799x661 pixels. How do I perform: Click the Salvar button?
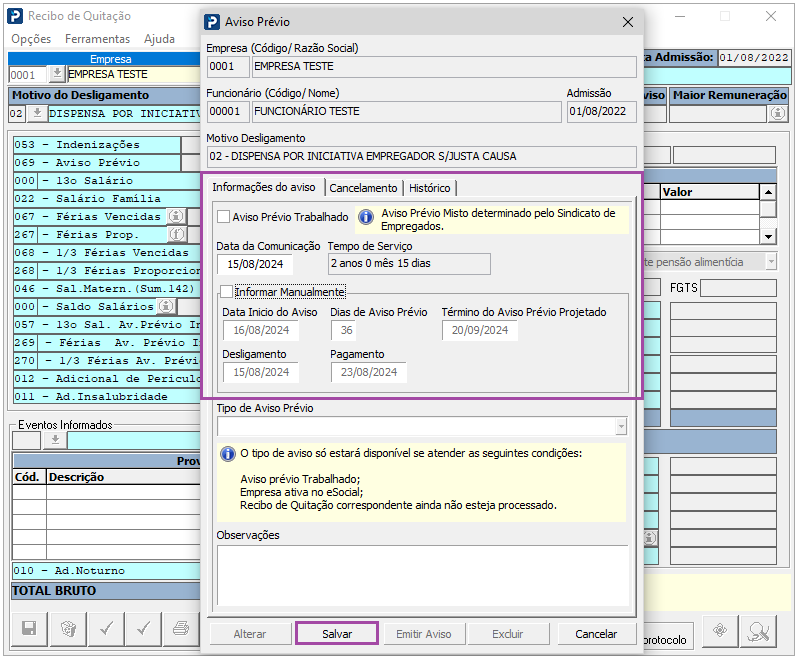click(337, 634)
